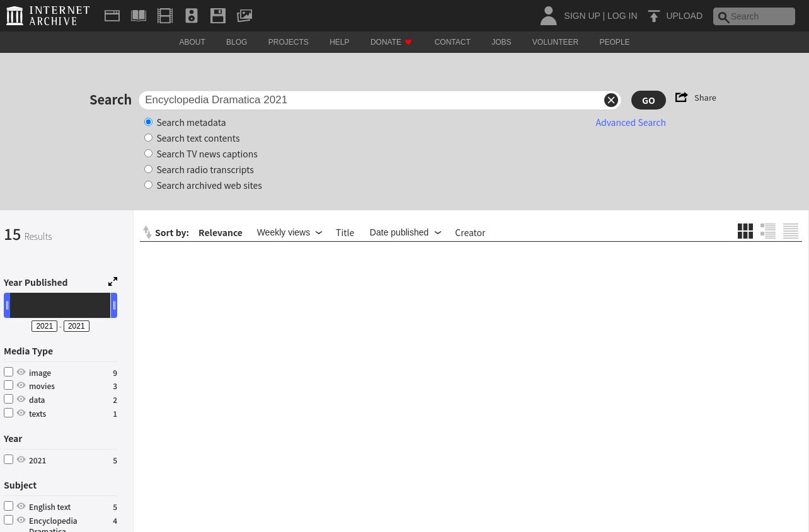Check the 2021 year filter
The height and width of the screenshot is (532, 809).
8,459
